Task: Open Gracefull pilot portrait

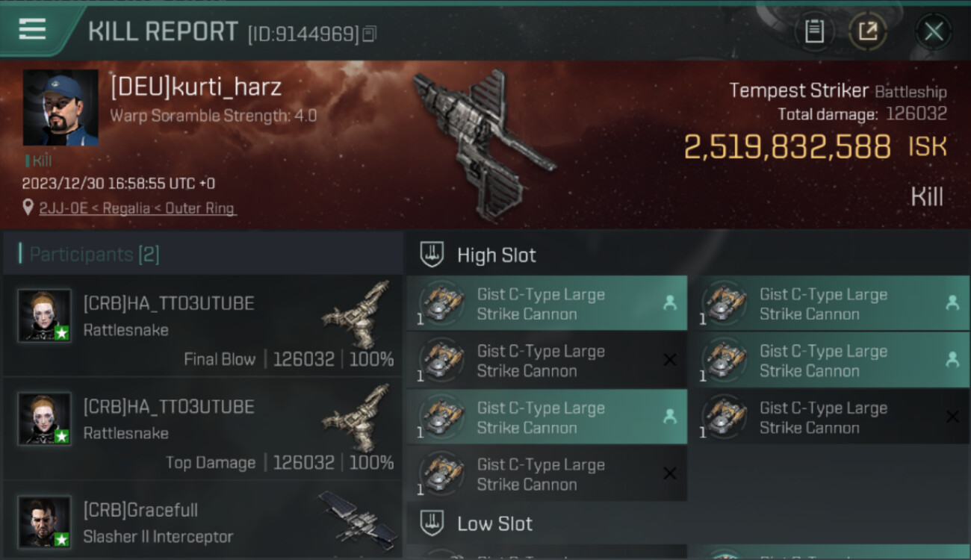Action: 45,521
